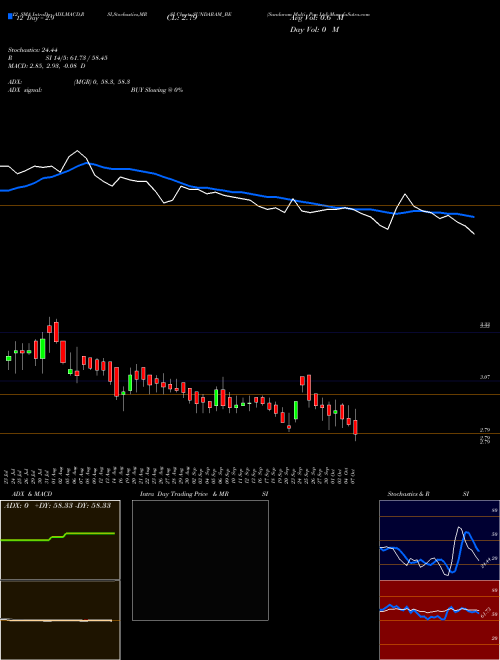Image resolution: width=500 pixels, height=660 pixels.
Task: Select the MACD: 2.85, 2.93, -0.08 line
Action: coord(47,66)
